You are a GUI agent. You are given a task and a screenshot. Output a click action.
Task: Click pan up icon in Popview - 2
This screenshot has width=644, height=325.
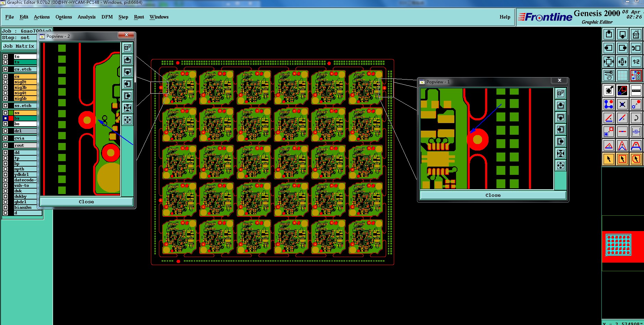click(x=127, y=60)
